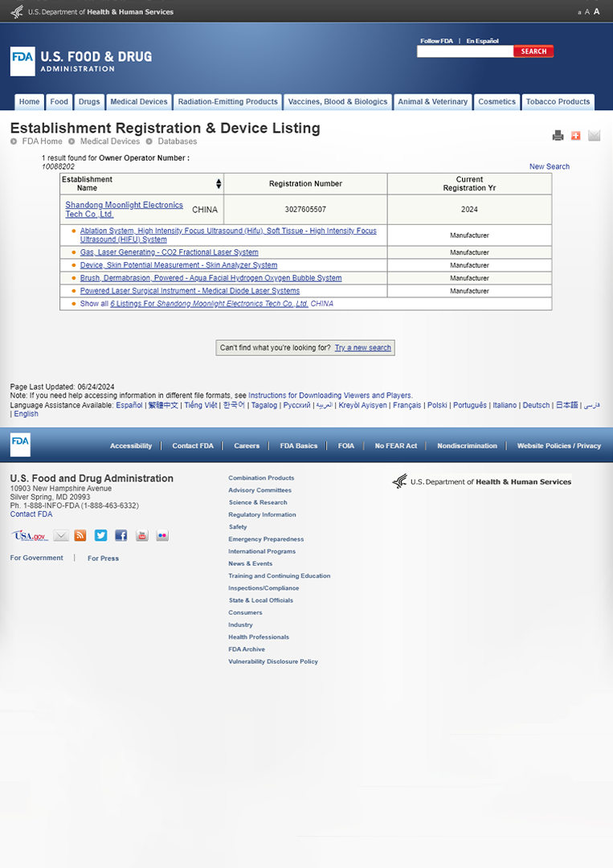Open Vaccines, Blood & Biologics tab

click(x=337, y=102)
